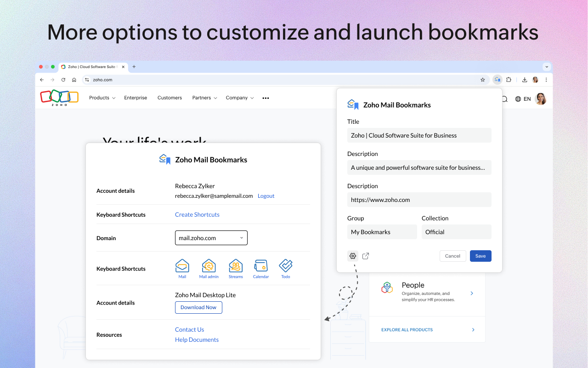Screen dimensions: 588x368
Task: Open the search magnifier on the Zoho navbar
Action: click(x=504, y=98)
